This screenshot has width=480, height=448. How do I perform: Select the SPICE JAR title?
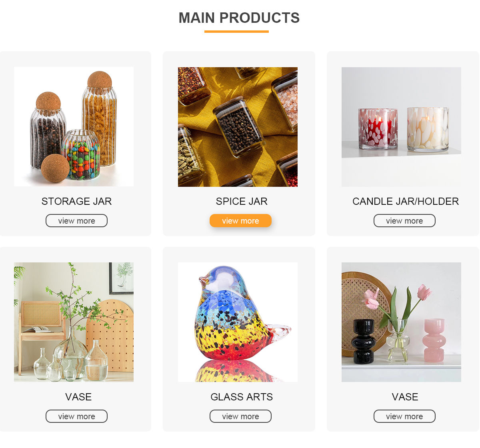tap(242, 201)
